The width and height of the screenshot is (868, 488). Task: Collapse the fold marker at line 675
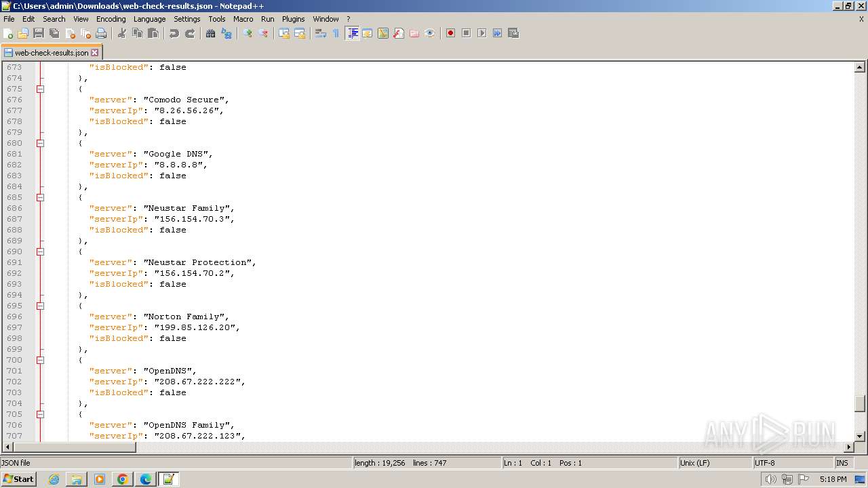(x=41, y=89)
